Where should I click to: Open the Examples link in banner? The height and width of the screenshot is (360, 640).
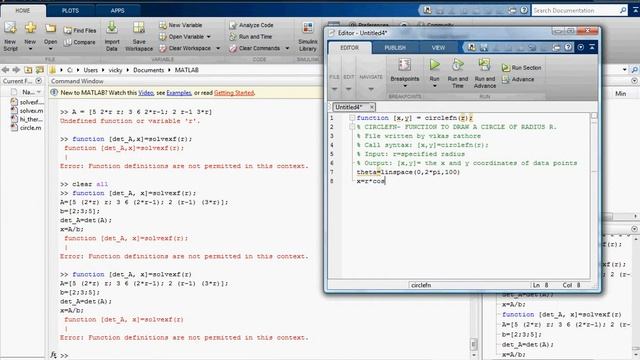click(x=179, y=93)
